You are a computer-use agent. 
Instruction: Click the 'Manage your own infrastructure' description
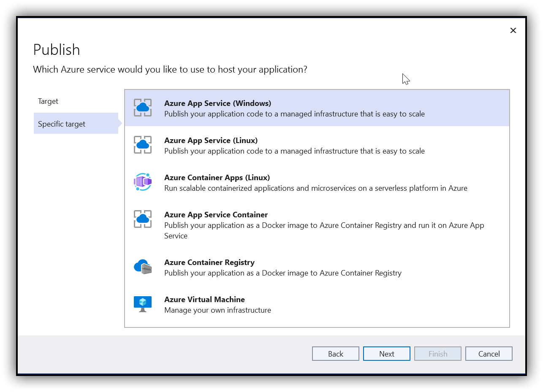tap(217, 310)
